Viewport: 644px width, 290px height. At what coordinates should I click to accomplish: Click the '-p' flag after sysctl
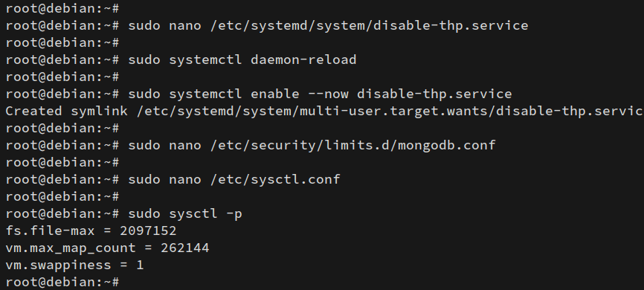pyautogui.click(x=234, y=214)
